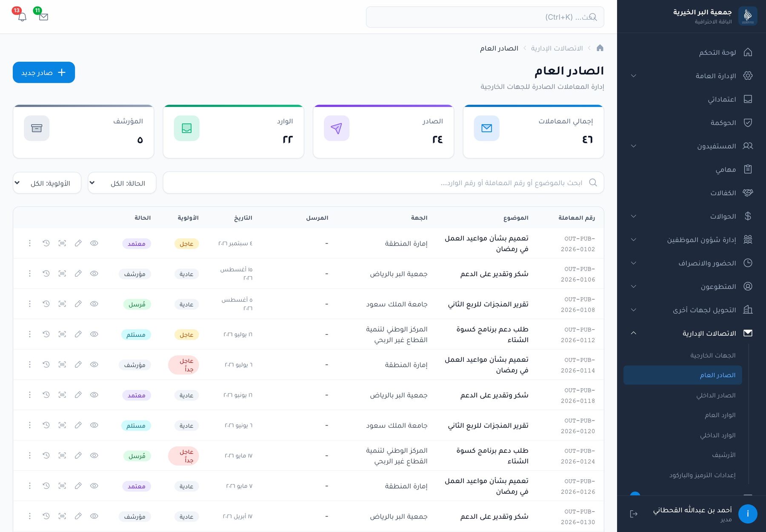Click the association logo in the sidebar
This screenshot has height=532, width=766.
[x=748, y=16]
